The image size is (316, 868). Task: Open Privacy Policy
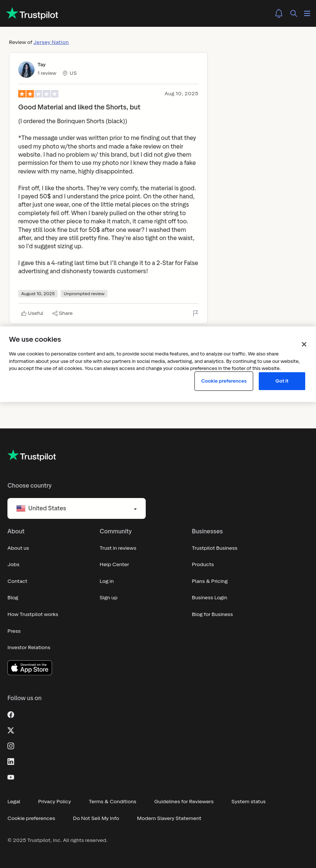click(55, 802)
